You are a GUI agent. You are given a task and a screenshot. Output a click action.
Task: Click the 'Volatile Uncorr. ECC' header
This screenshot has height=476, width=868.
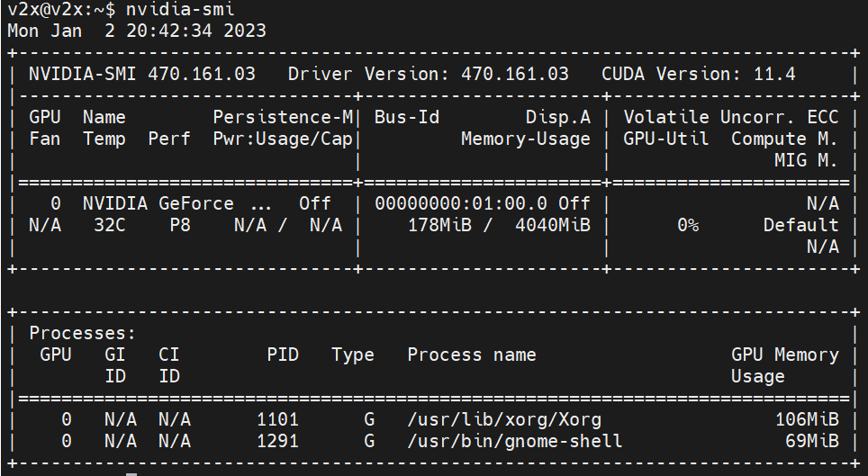coord(731,117)
